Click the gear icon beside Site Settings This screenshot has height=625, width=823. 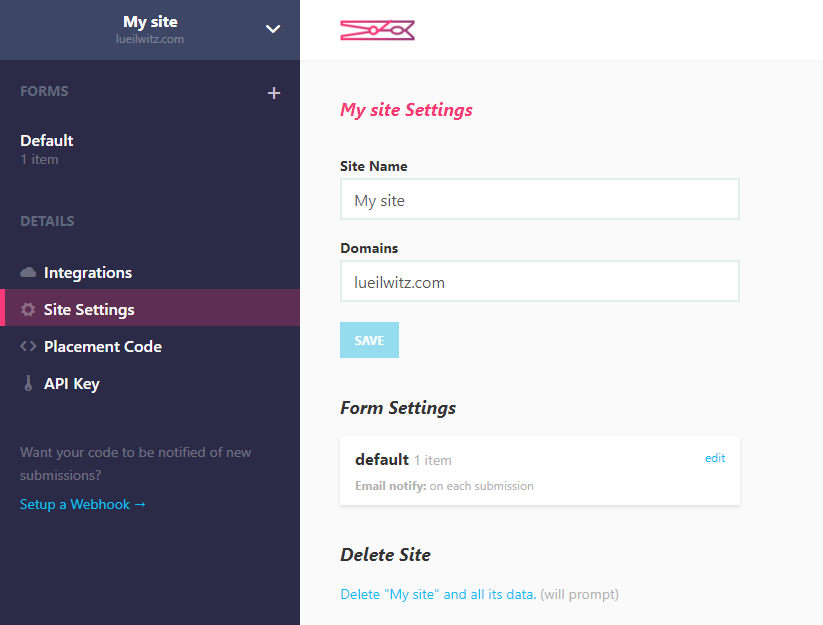pyautogui.click(x=28, y=310)
